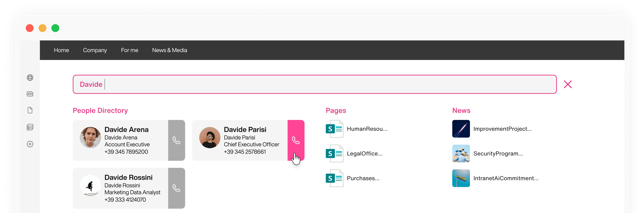Viewport: 644px width, 213px height.
Task: Click the yellow window minimize button
Action: click(42, 28)
